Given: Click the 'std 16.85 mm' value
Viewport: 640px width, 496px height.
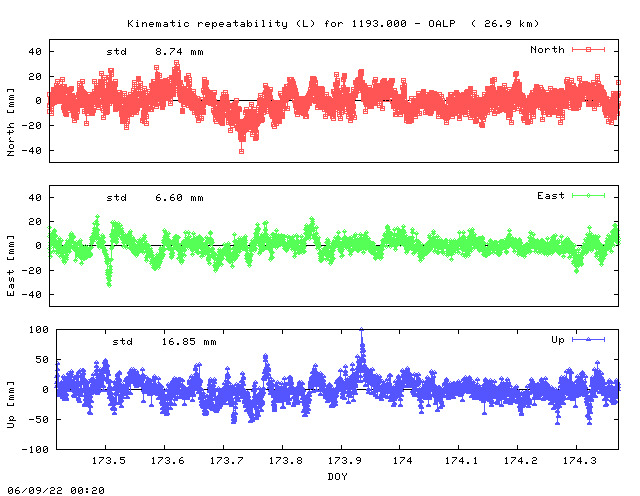Looking at the screenshot, I should (164, 342).
